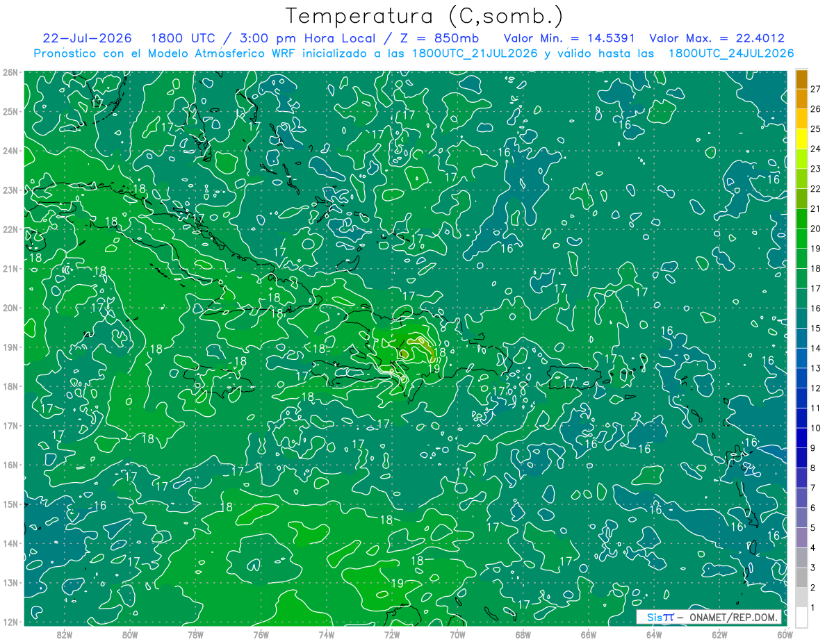Screen dimensions: 834x644
Task: Click the contour label 19 on the map
Action: click(x=398, y=583)
